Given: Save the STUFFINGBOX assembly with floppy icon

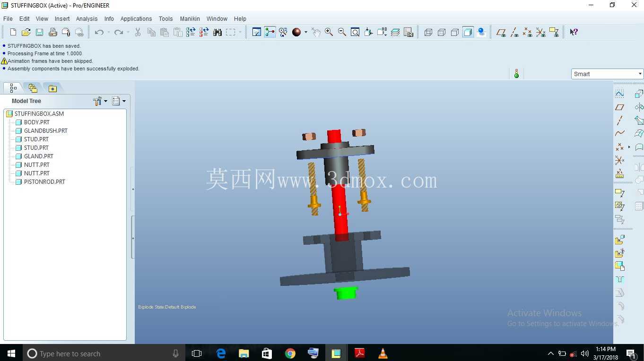Looking at the screenshot, I should [40, 32].
